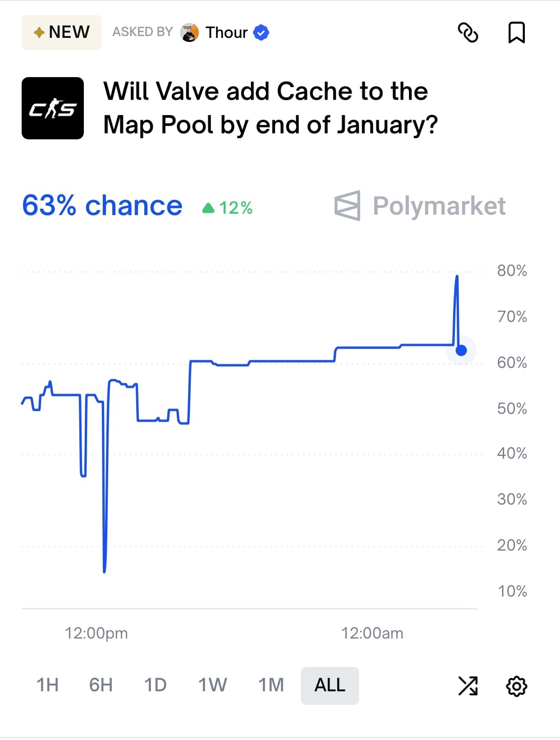Screen dimensions: 560x740
Task: Click the blue verified badge next to Thour
Action: [x=261, y=32]
